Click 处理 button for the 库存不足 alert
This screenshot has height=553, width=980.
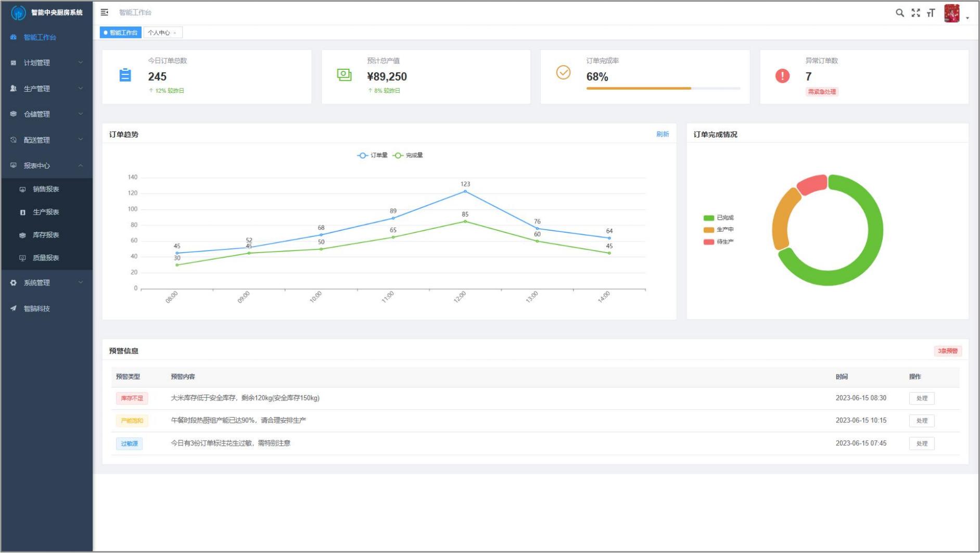click(x=921, y=398)
